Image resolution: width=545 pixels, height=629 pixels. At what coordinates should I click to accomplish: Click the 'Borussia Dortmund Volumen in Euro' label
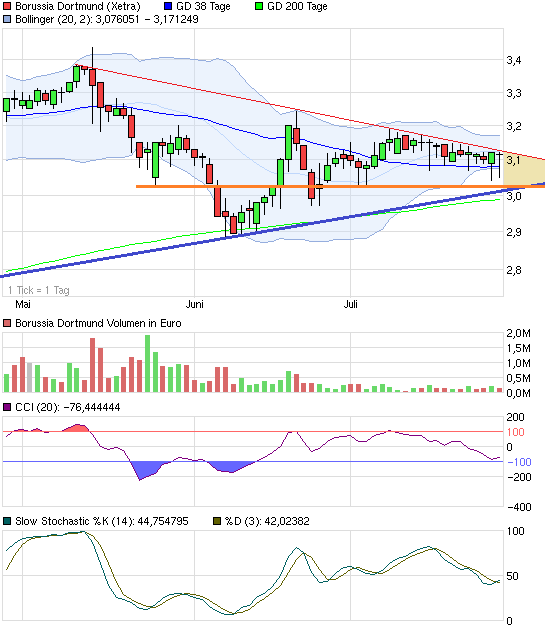(x=98, y=323)
